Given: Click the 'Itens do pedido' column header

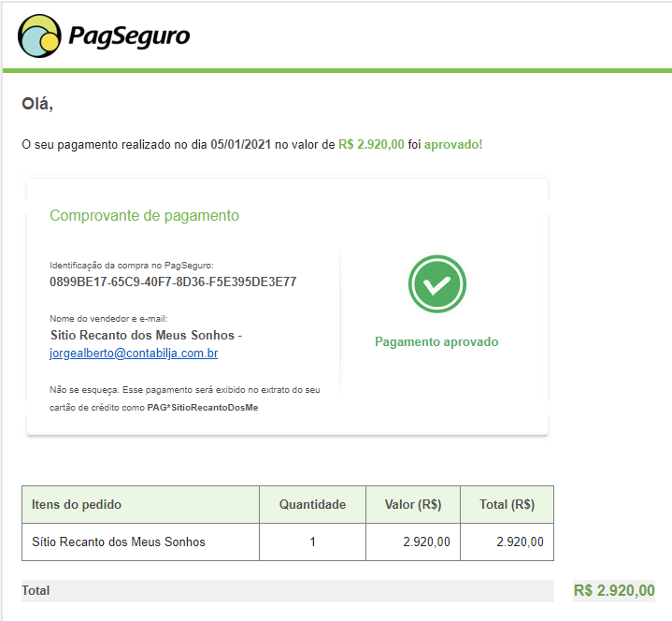Looking at the screenshot, I should click(x=140, y=504).
